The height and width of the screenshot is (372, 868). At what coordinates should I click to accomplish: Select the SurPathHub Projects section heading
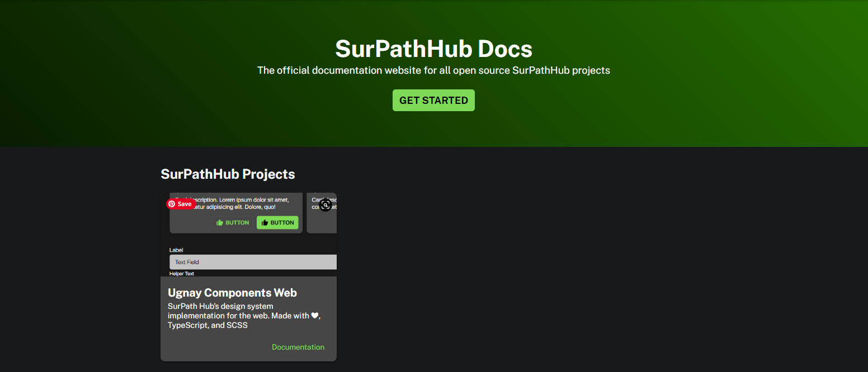(x=228, y=174)
